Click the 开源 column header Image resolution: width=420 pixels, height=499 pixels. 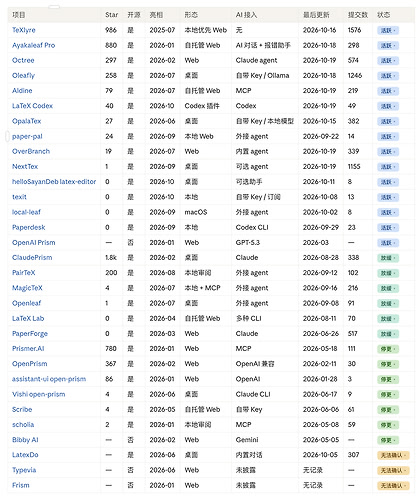[x=134, y=15]
